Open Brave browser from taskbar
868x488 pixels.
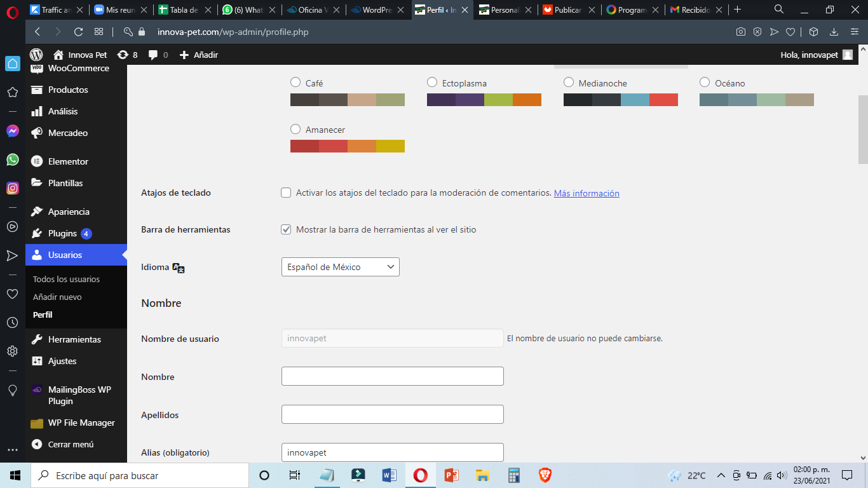tap(545, 475)
